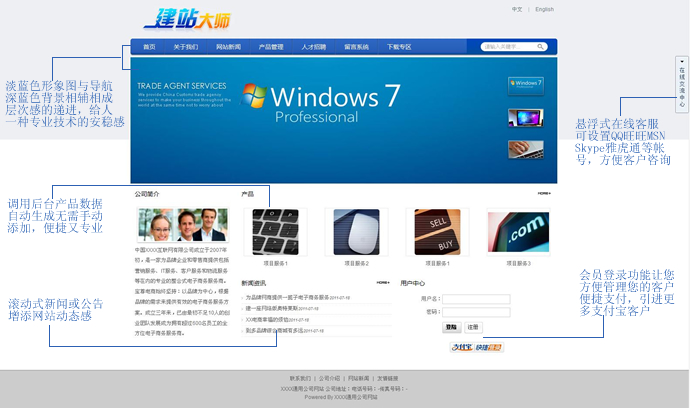The width and height of the screenshot is (690, 408).
Task: Click the 登陆 login button
Action: (451, 327)
